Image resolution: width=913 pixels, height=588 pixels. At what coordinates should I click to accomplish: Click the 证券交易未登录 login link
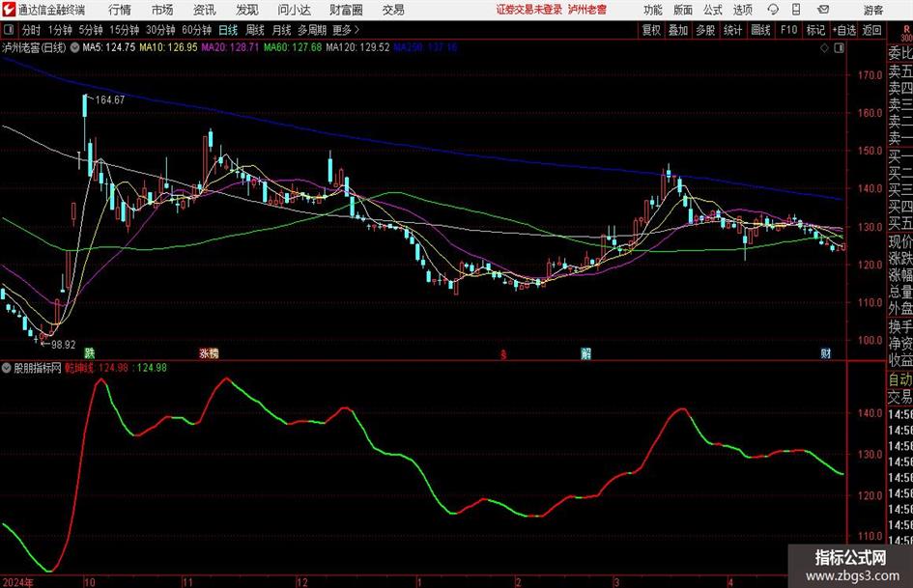(528, 10)
